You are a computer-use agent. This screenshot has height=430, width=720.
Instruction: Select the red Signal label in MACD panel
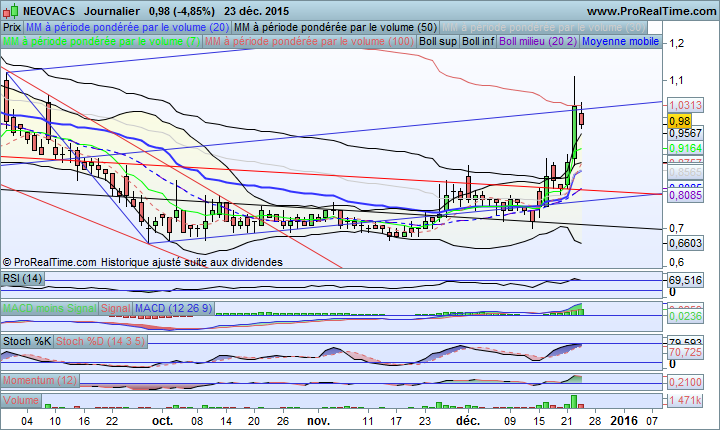116,308
